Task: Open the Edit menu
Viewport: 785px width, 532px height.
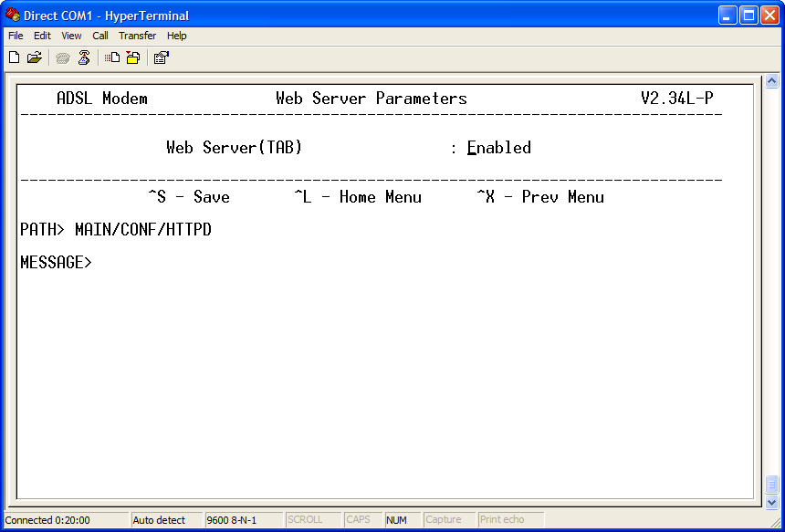Action: pos(41,36)
